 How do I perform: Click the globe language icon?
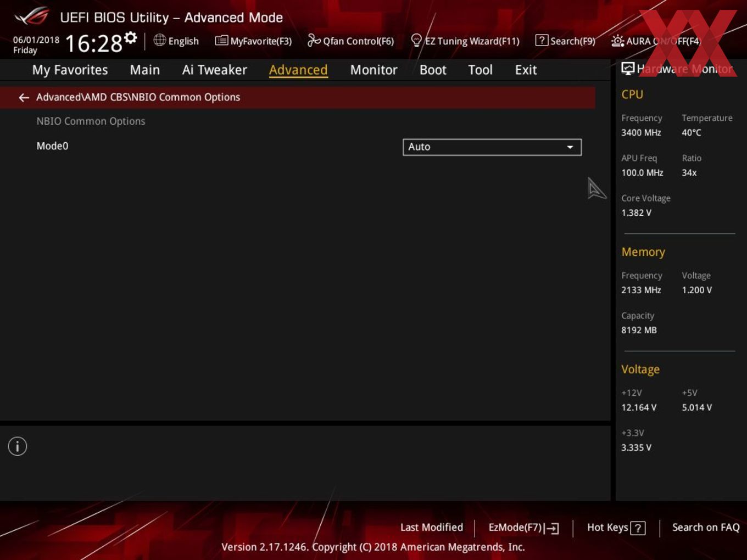[x=160, y=40]
